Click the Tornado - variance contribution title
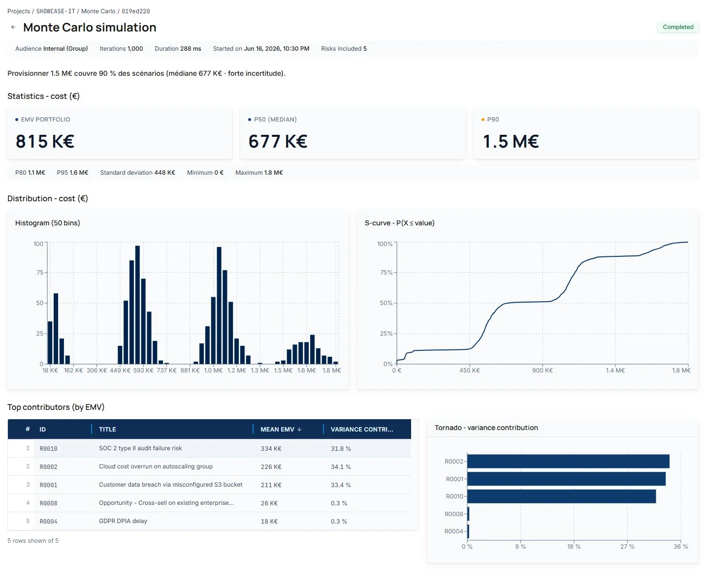 pyautogui.click(x=486, y=428)
